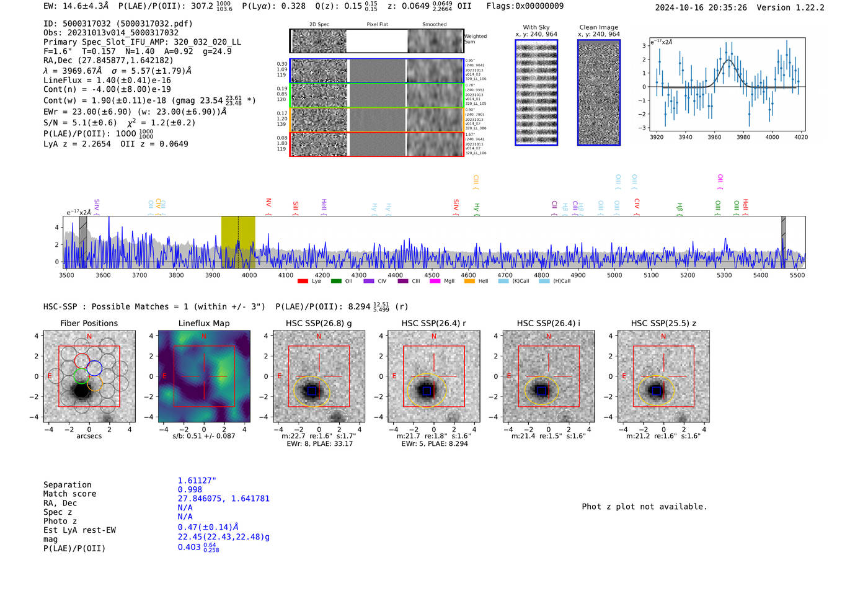Click the blue circle fiber in Fiber Positions
The image size is (868, 591).
pos(94,368)
